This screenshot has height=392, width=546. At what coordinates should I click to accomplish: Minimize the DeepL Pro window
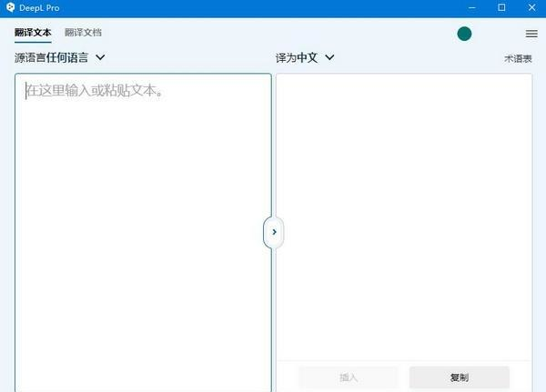[x=471, y=7]
